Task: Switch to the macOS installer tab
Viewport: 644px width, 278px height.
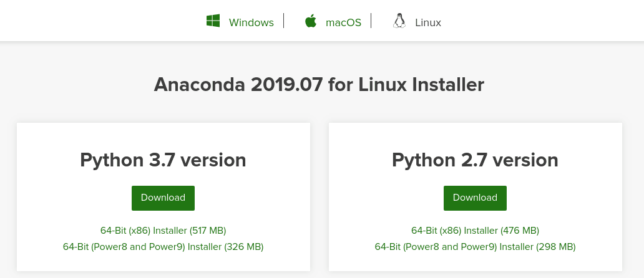Action: pos(343,22)
